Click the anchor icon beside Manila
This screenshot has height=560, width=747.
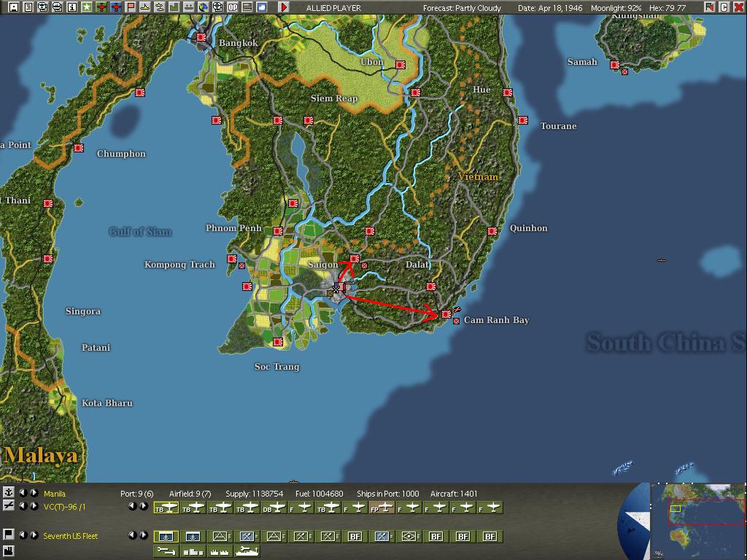coord(8,492)
